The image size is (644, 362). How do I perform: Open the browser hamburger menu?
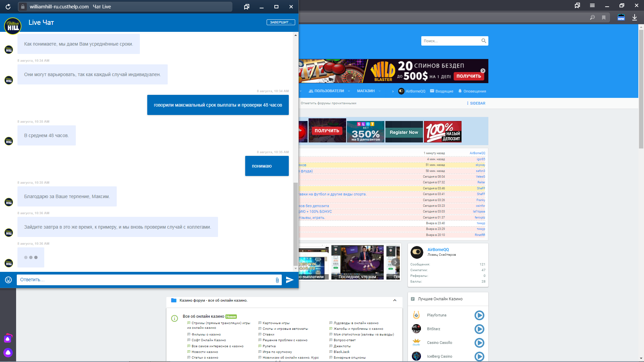(592, 5)
